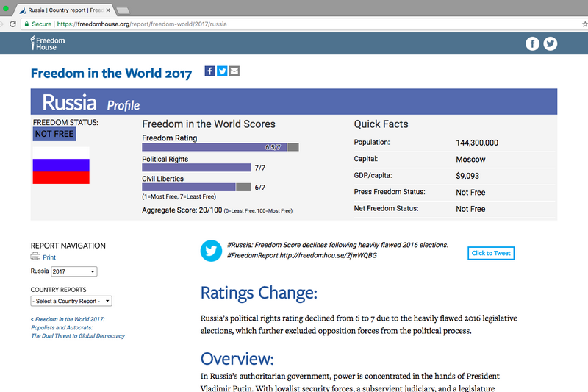This screenshot has height=392, width=588.
Task: Open Freedom House Facebook page from header
Action: pyautogui.click(x=532, y=43)
